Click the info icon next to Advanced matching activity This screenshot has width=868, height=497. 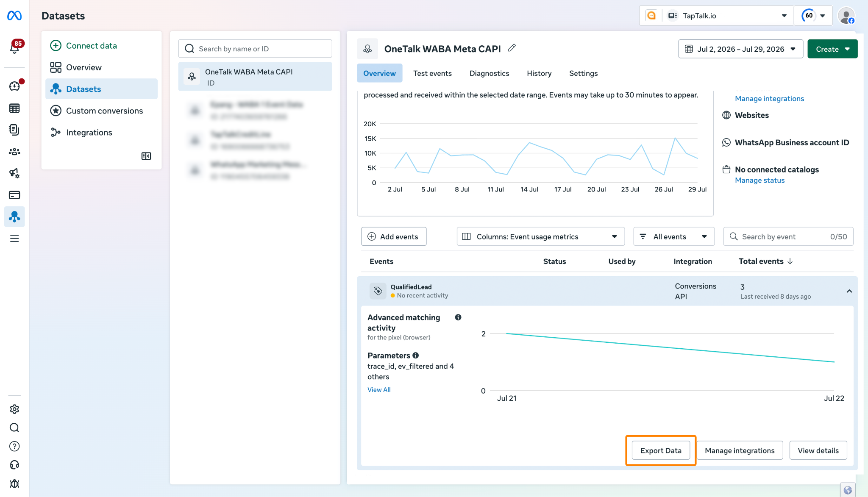458,317
